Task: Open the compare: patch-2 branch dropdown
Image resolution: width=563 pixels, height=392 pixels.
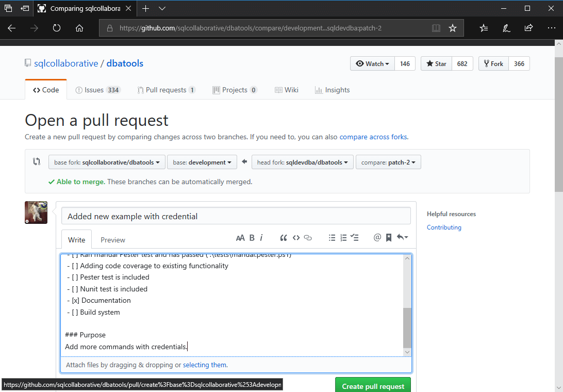Action: pyautogui.click(x=388, y=162)
